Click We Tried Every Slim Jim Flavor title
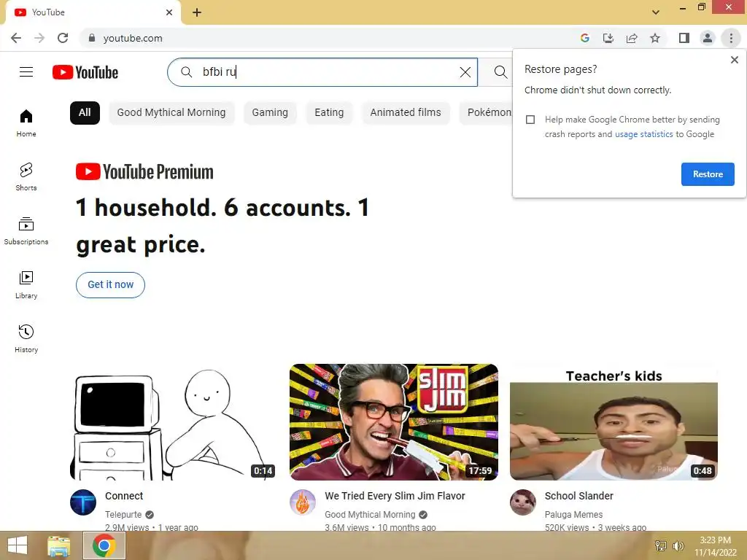The width and height of the screenshot is (747, 560). pos(395,496)
